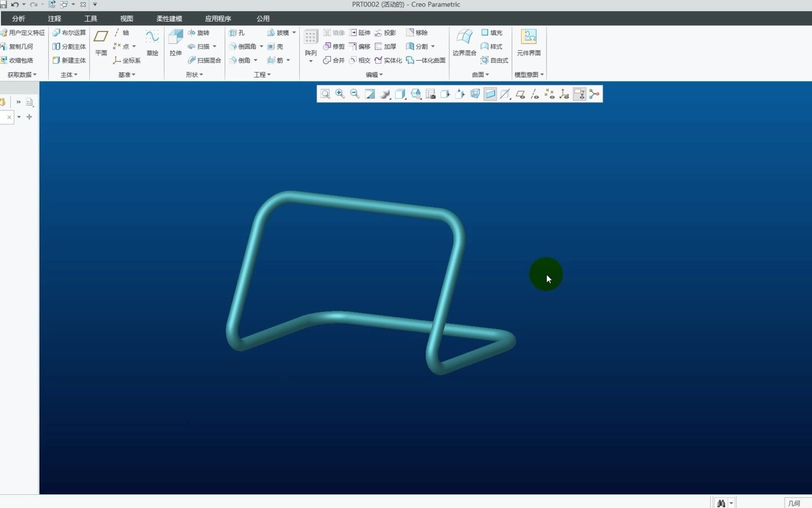Create a datum 平面 (Plane)
Image resolution: width=812 pixels, height=508 pixels.
point(101,42)
